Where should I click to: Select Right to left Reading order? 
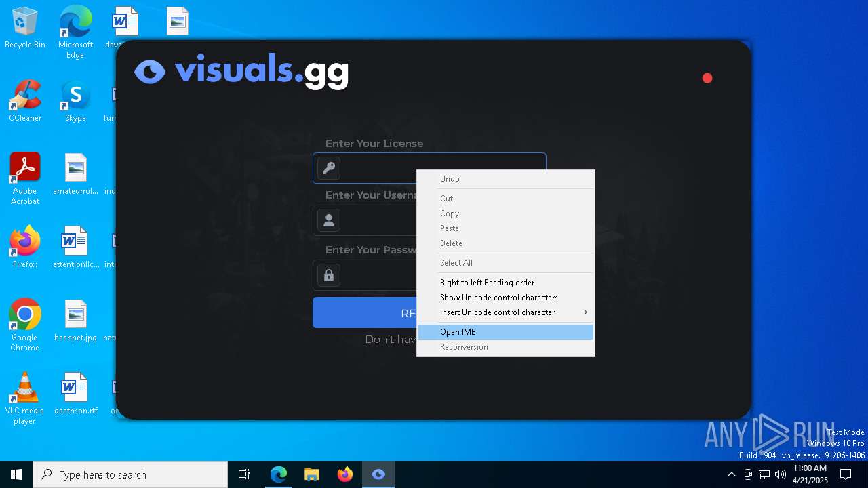506,283
